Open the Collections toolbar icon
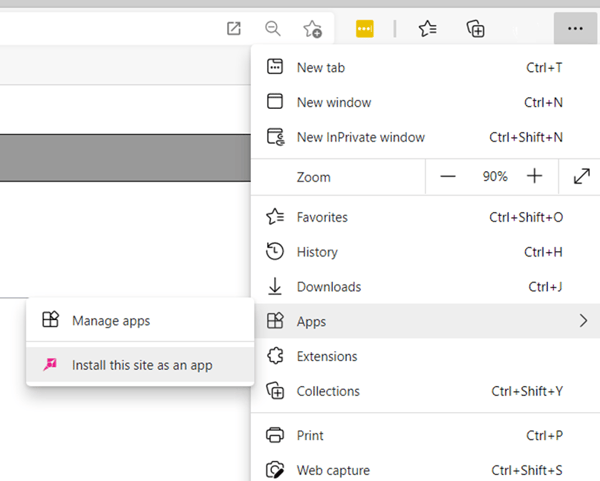 click(x=476, y=29)
